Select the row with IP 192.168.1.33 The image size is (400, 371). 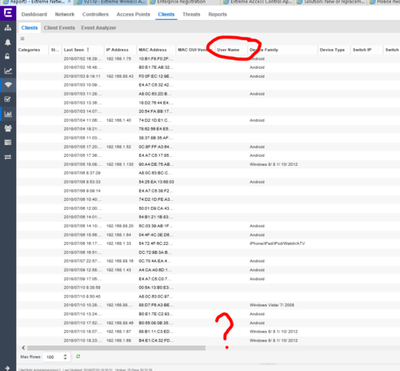(x=208, y=244)
